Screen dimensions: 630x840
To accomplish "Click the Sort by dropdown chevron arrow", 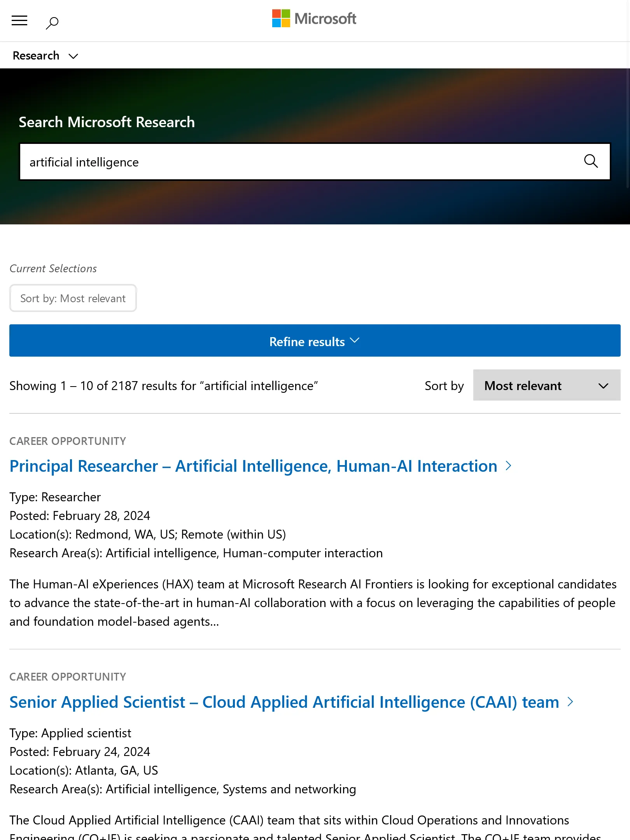I will click(603, 386).
